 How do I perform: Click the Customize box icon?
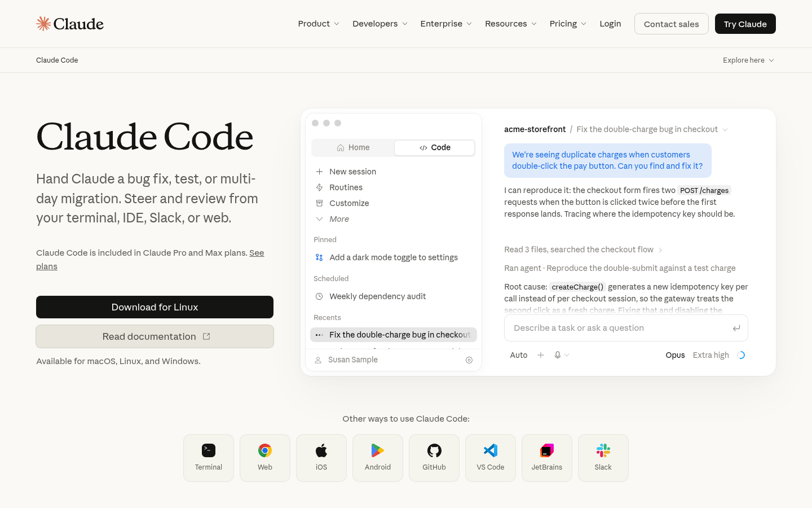[319, 203]
